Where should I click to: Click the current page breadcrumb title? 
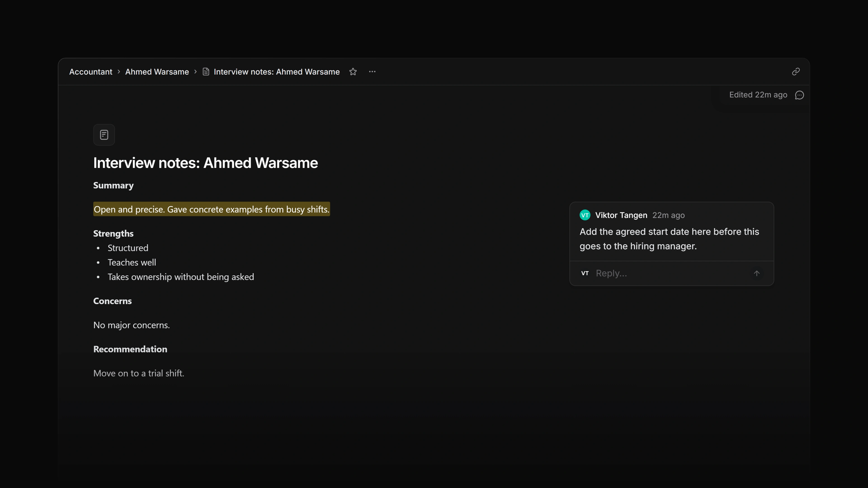click(277, 72)
